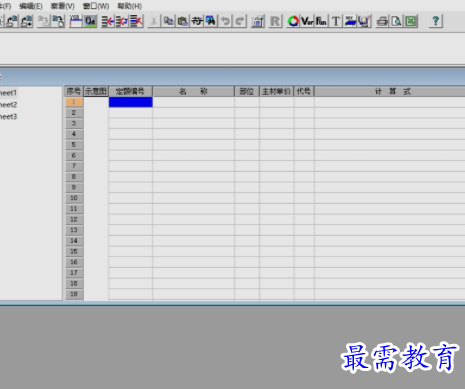
Task: Select row number 19 header
Action: tap(74, 294)
